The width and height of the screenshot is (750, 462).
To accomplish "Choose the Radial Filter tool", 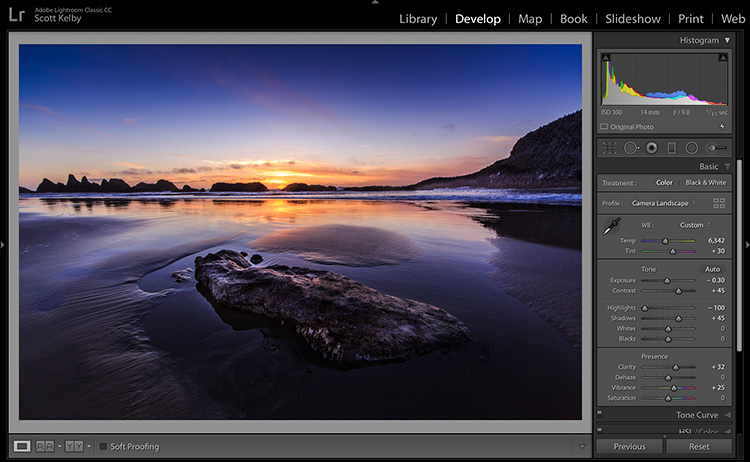I will pyautogui.click(x=691, y=147).
